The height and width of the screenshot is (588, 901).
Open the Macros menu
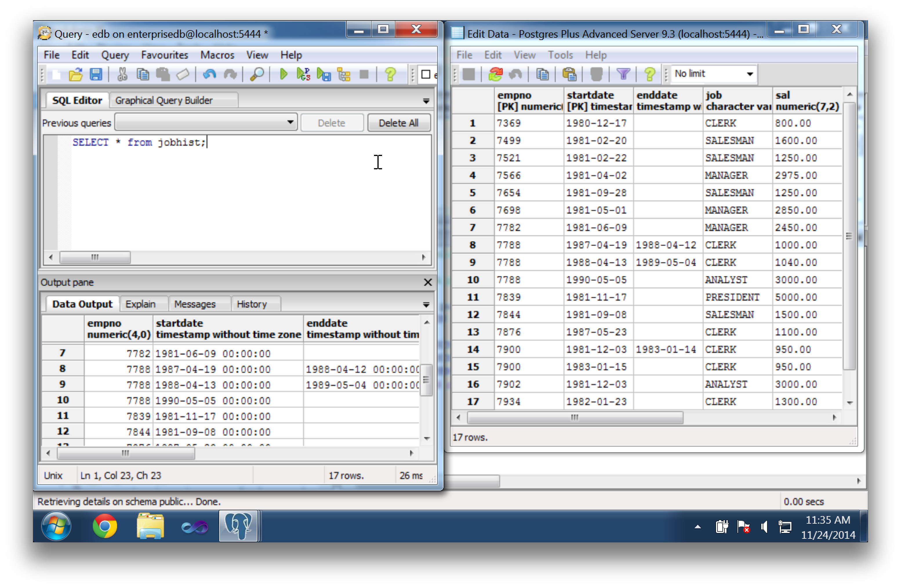tap(217, 55)
